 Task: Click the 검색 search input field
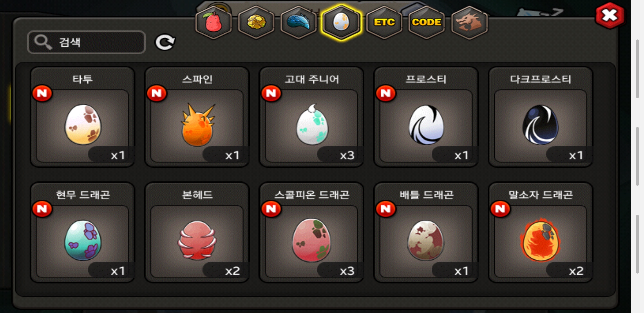click(86, 42)
